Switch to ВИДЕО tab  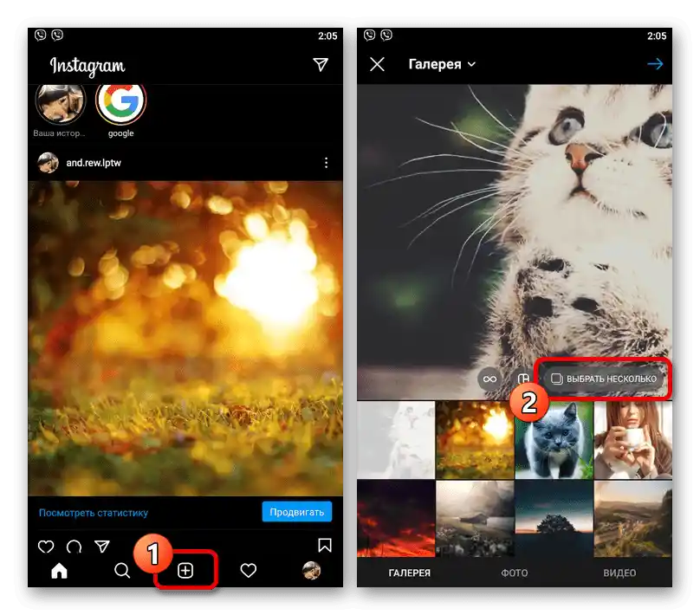tap(619, 573)
